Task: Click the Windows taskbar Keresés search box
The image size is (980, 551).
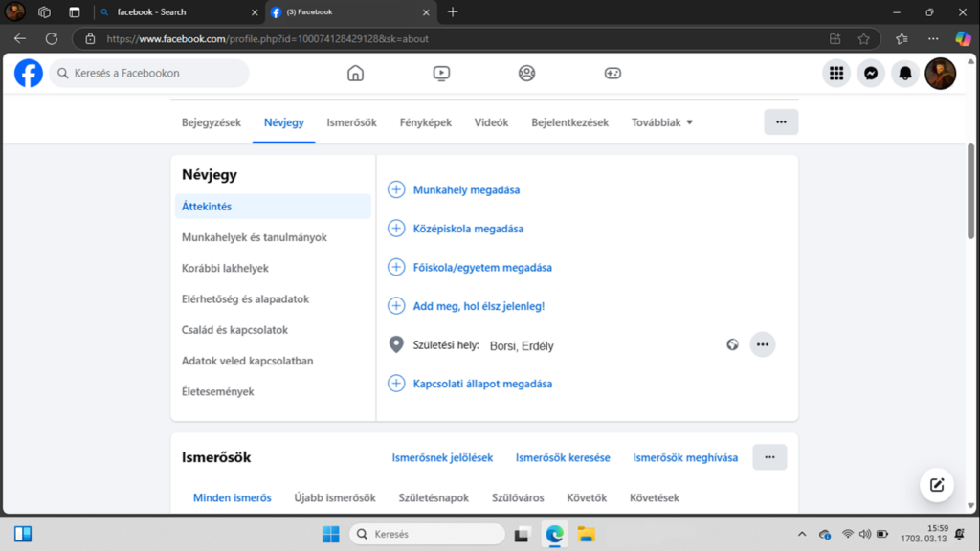Action: 427,534
